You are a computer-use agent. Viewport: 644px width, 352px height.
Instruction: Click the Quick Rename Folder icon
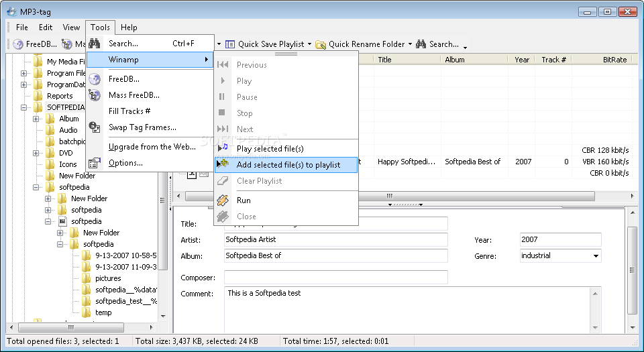[321, 44]
